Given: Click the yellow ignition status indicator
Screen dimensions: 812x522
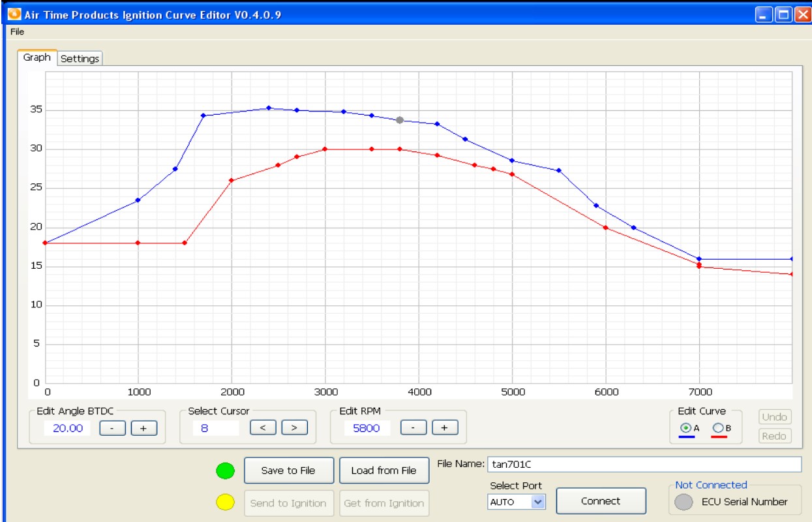Looking at the screenshot, I should coord(225,502).
